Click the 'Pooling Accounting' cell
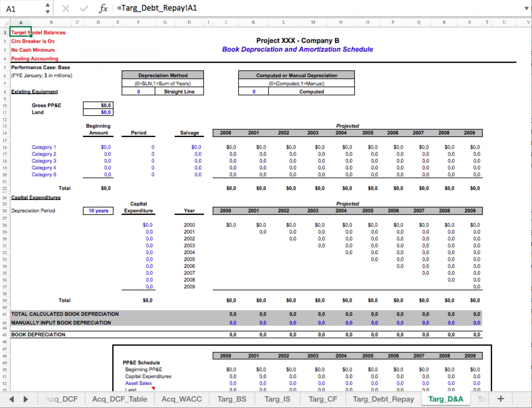The height and width of the screenshot is (408, 532). 35,59
